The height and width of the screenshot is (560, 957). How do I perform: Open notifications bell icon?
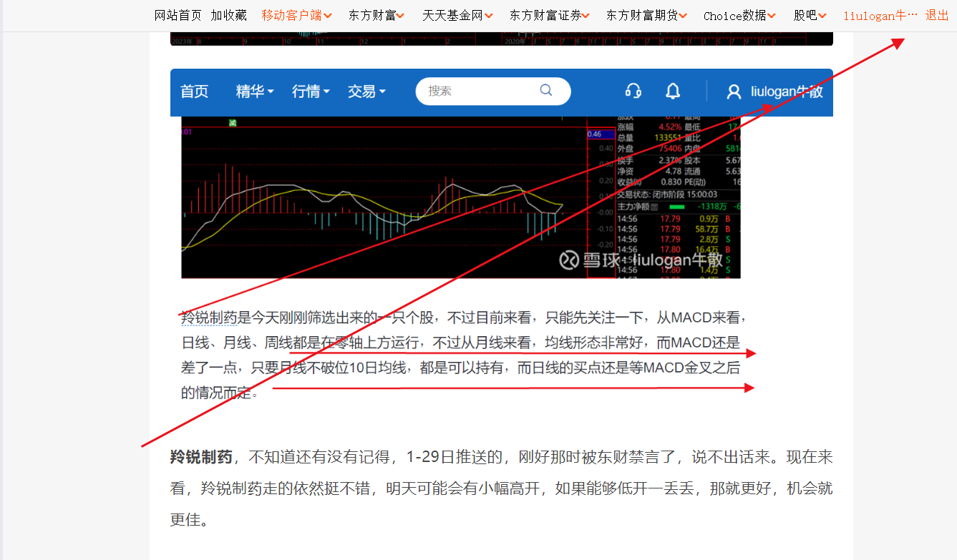point(673,91)
